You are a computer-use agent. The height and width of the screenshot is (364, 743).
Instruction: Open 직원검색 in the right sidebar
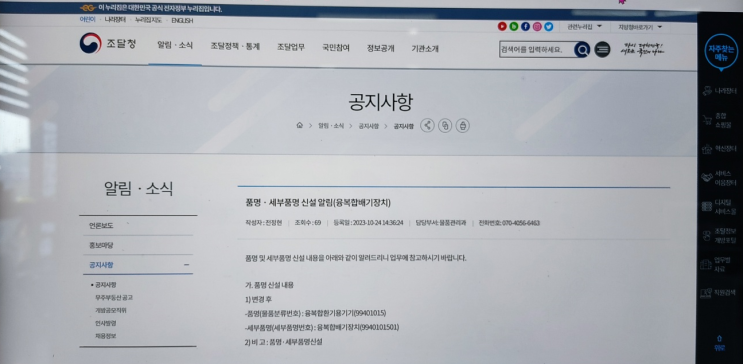[x=719, y=292]
